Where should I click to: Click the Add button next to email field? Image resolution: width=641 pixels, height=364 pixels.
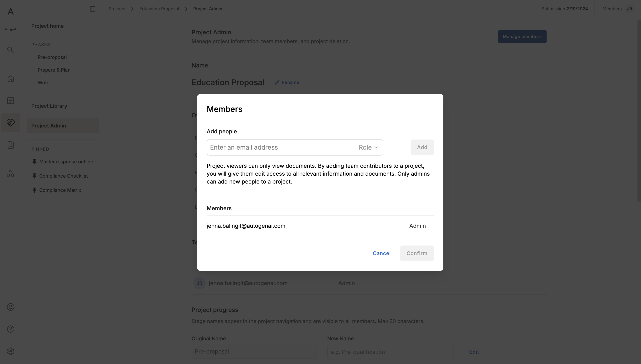click(422, 147)
